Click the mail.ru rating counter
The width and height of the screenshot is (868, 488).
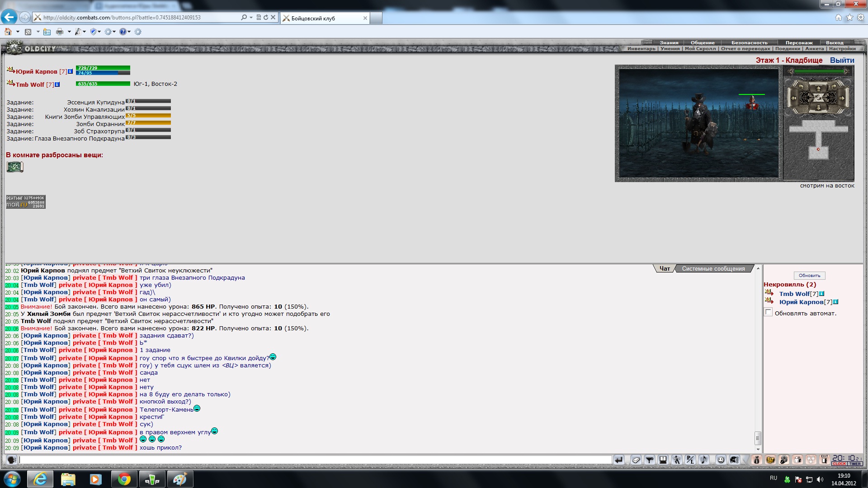[25, 202]
